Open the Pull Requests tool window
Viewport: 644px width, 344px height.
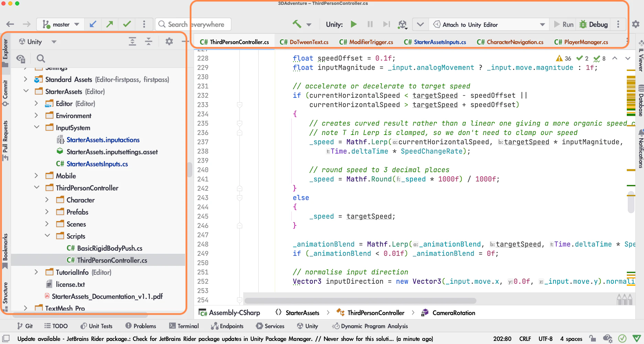(5, 141)
